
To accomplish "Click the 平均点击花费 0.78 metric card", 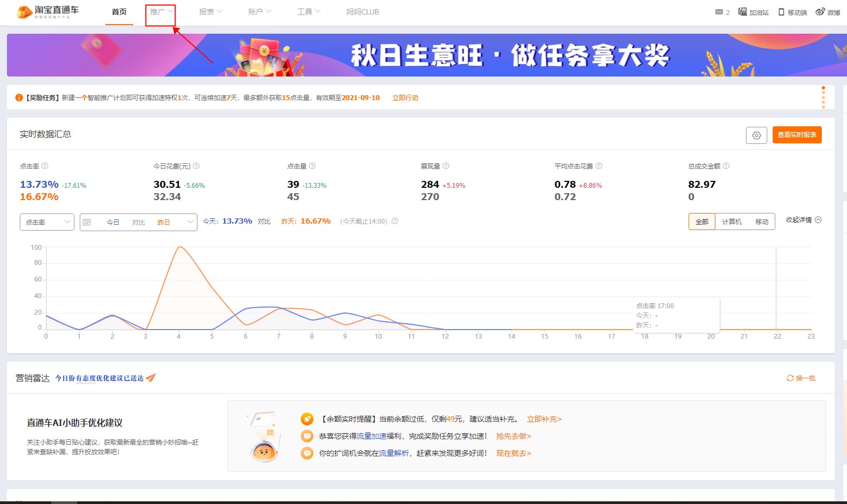I will [x=578, y=182].
